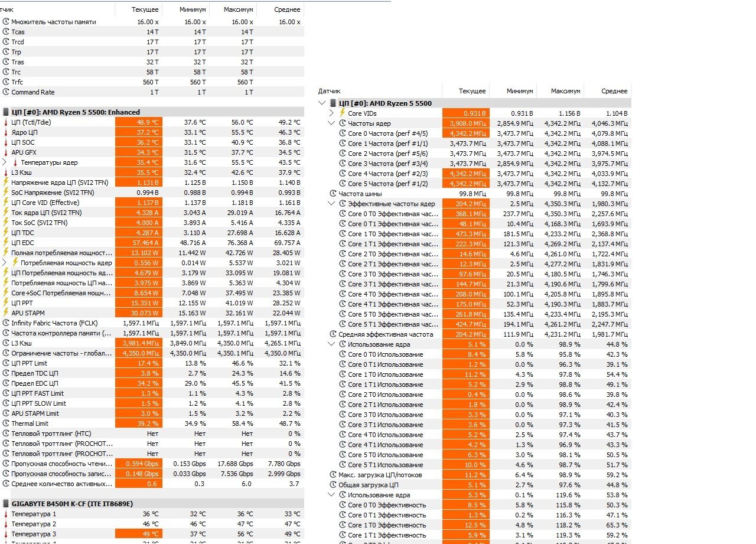Click thermometer icon beside Температура 1
The image size is (756, 544).
coord(6,514)
